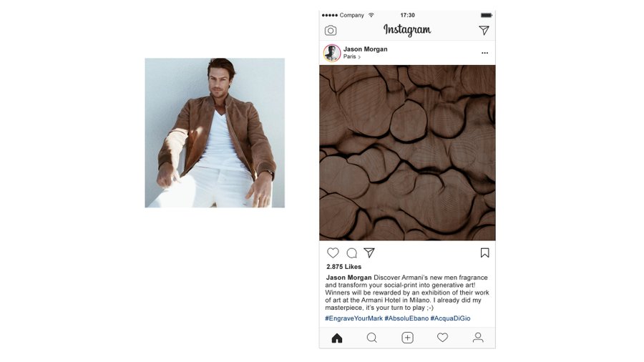Open the Profile tab icon

point(478,338)
